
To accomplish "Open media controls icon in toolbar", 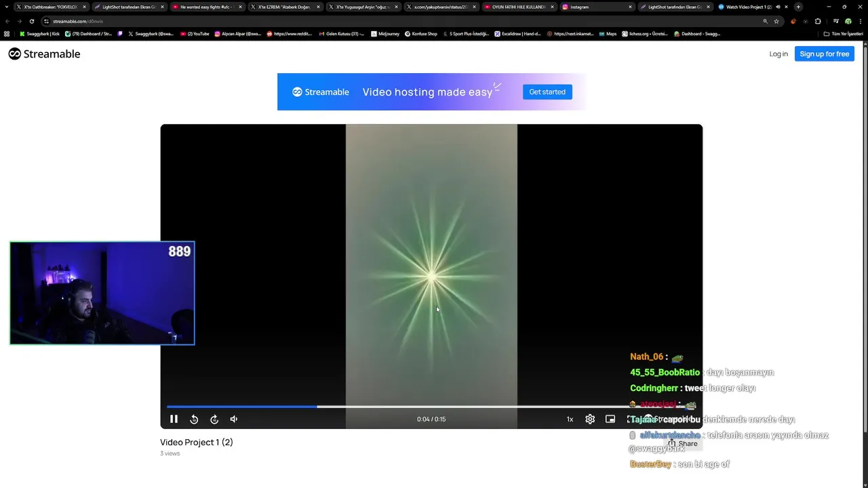I will click(835, 21).
